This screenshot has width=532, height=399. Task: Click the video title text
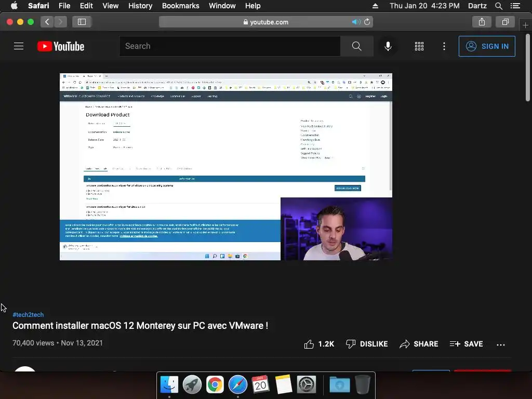140,326
